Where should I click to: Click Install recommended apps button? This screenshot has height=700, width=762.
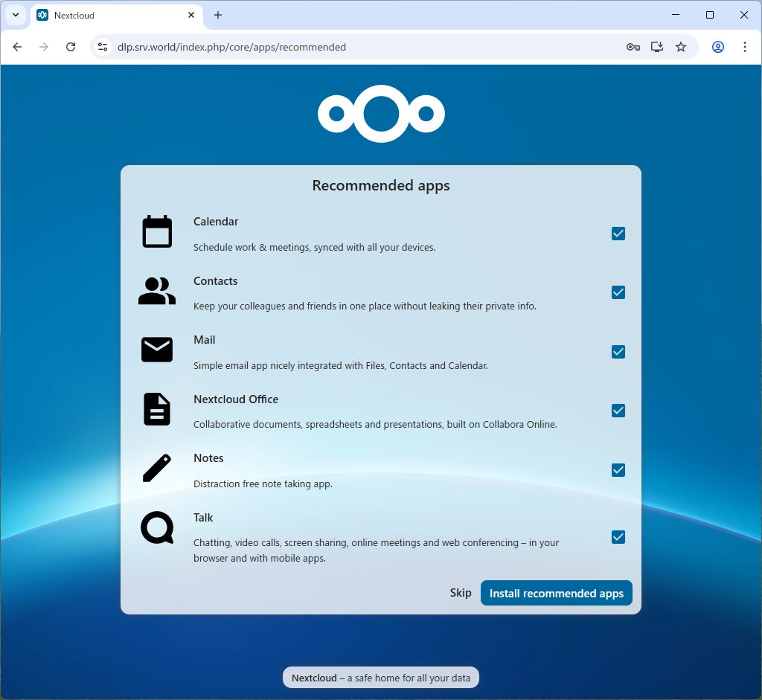pos(557,593)
